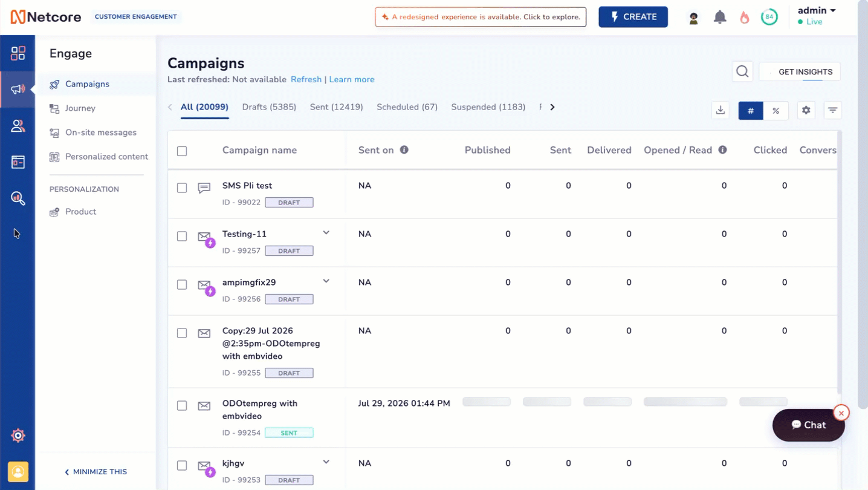Image resolution: width=868 pixels, height=490 pixels.
Task: Open the audience people icon in sidebar
Action: [x=18, y=126]
